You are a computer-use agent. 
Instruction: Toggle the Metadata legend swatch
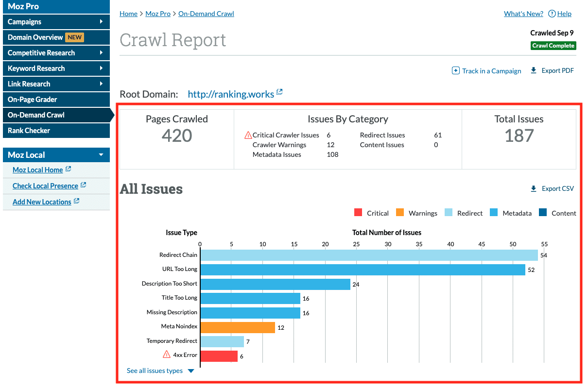[x=494, y=213]
